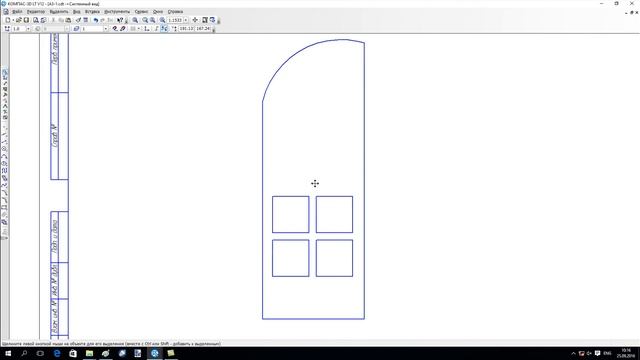Image resolution: width=640 pixels, height=360 pixels.
Task: Select the circle tool in left toolbar
Action: (x=5, y=149)
